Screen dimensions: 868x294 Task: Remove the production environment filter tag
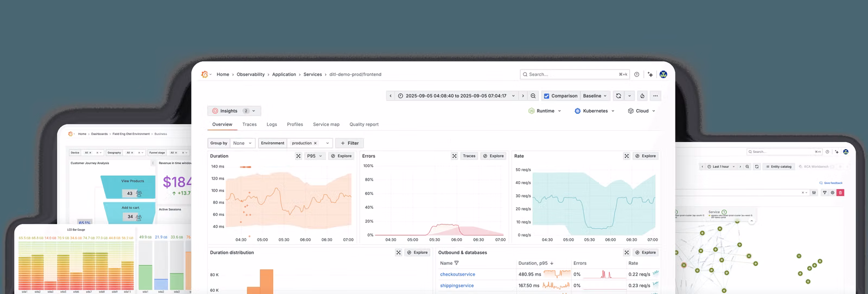[x=315, y=143]
